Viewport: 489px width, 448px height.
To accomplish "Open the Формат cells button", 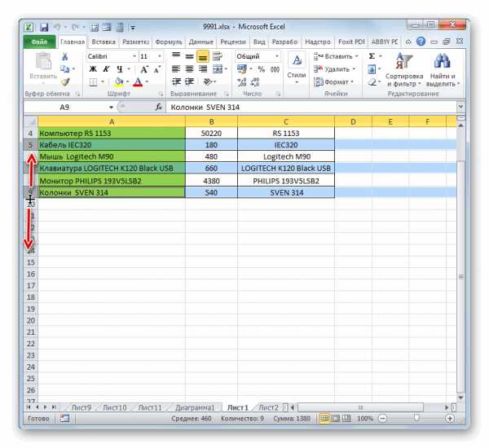I will [x=333, y=82].
